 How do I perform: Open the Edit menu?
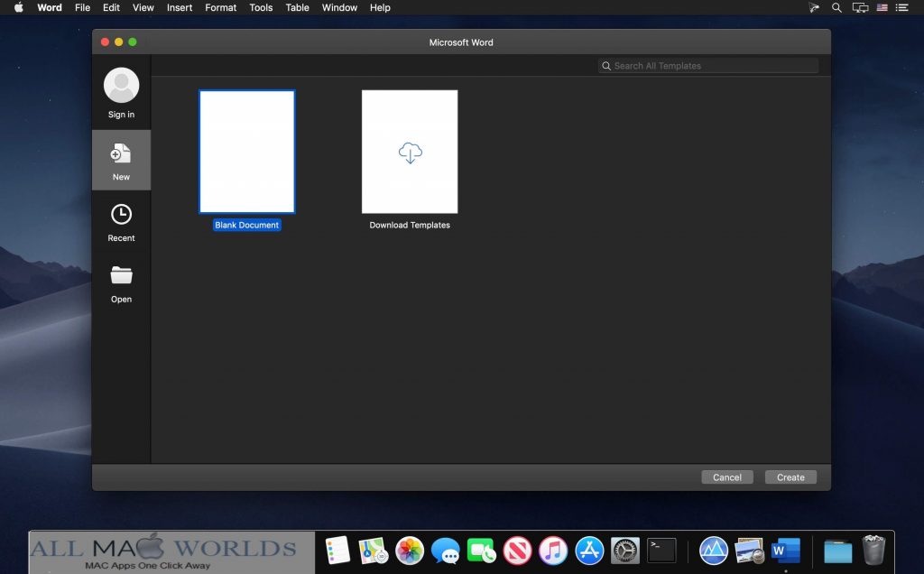tap(111, 7)
